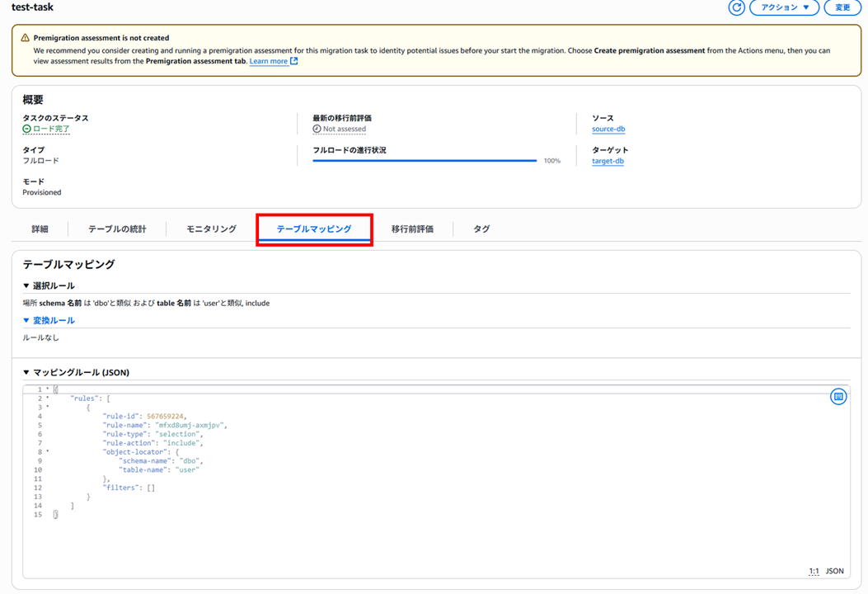Click the test-task page title

tap(33, 7)
